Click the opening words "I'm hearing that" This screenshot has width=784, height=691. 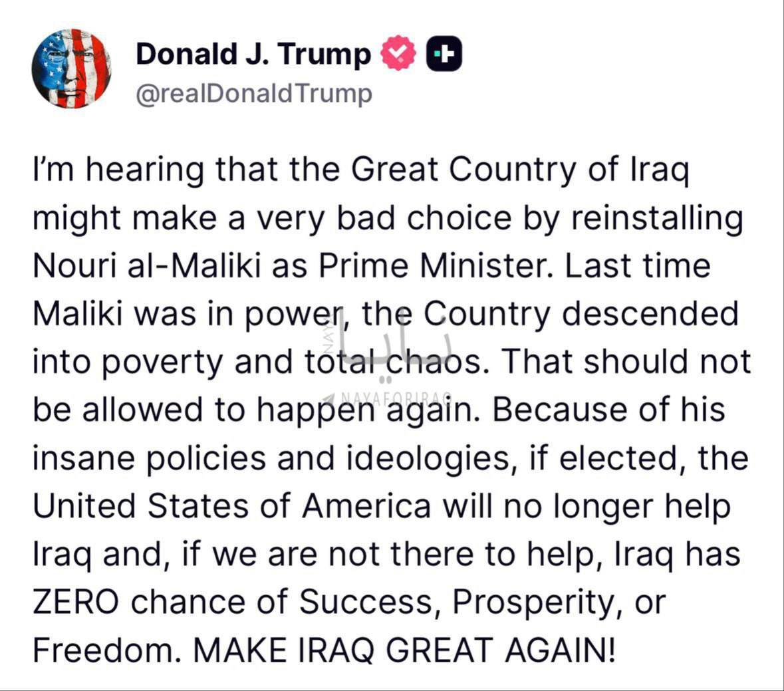pos(118,171)
